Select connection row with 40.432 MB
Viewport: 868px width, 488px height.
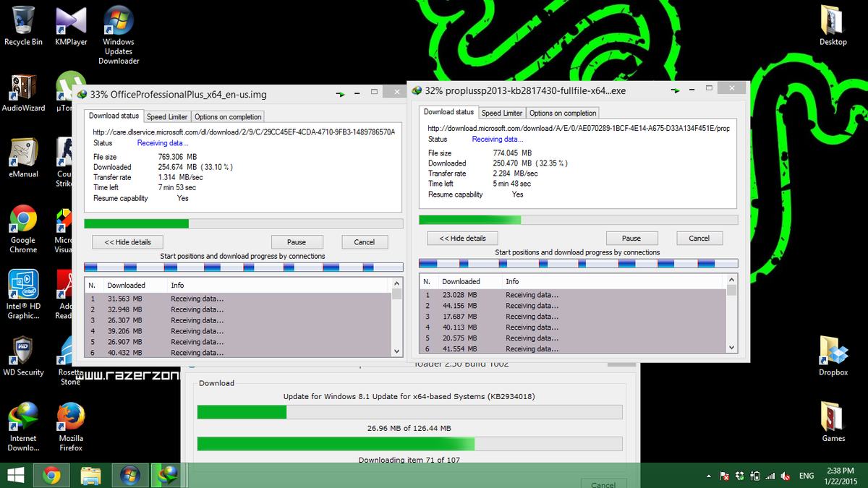[x=238, y=352]
